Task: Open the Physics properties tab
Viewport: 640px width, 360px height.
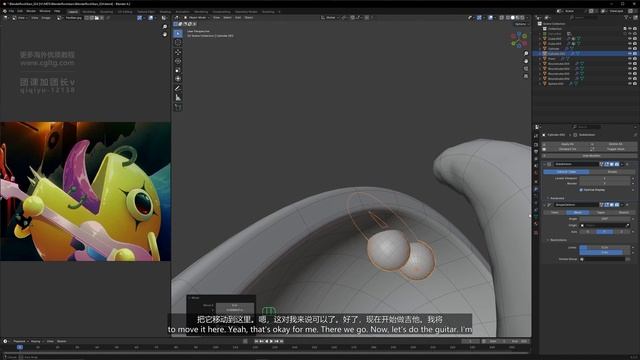Action: (x=536, y=202)
